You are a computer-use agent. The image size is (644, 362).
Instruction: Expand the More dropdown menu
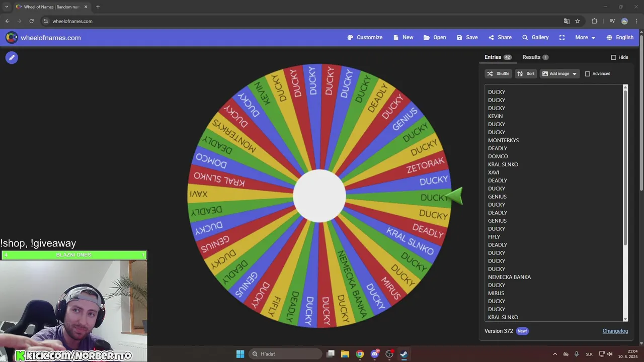tap(585, 38)
